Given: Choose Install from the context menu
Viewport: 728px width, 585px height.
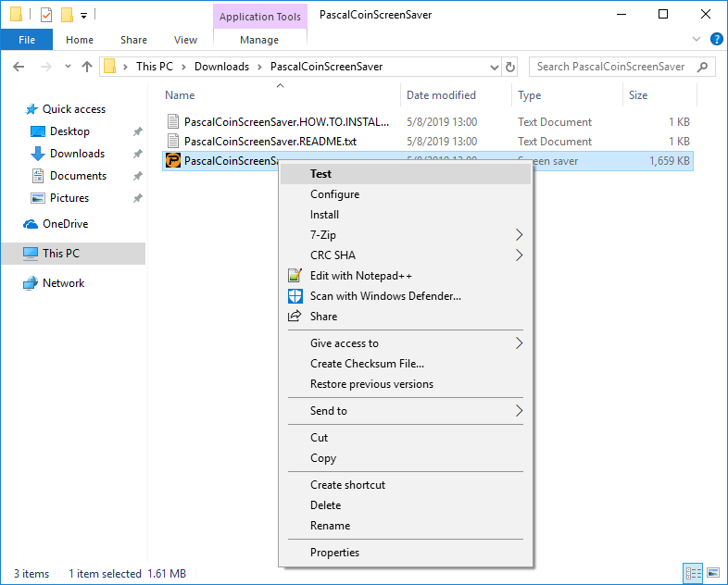Looking at the screenshot, I should (406, 215).
